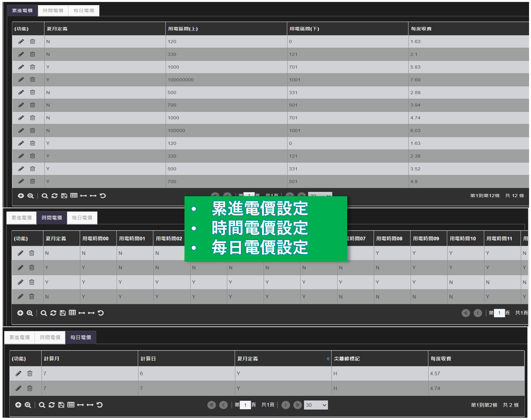Edit the progressive-rate row with fee 4.8
Screen dimensions: 531x420
21,181
